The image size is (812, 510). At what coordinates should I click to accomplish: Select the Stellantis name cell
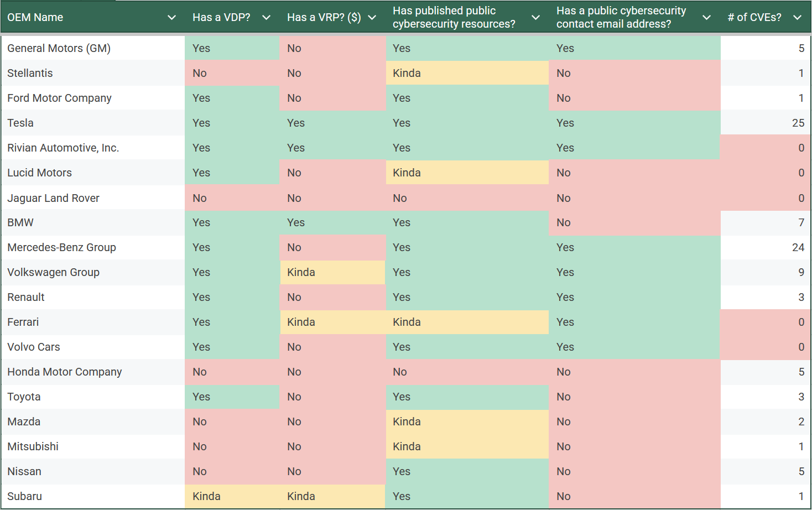[93, 73]
